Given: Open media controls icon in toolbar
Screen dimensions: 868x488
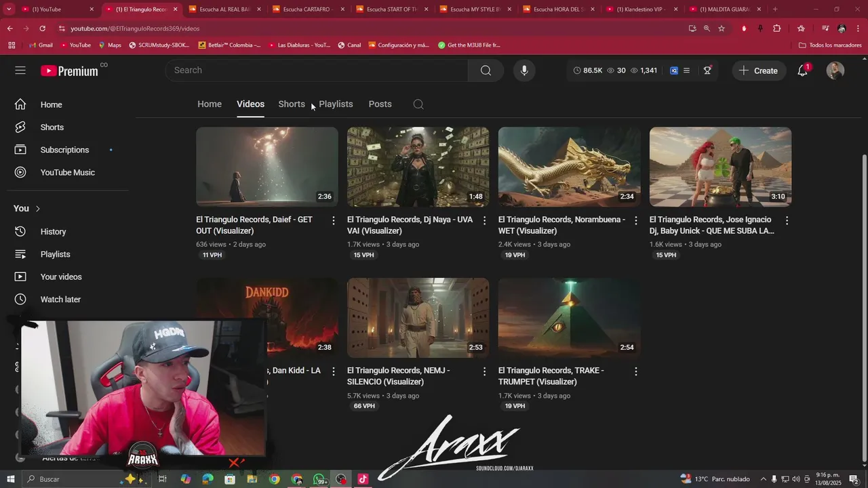Looking at the screenshot, I should point(825,28).
